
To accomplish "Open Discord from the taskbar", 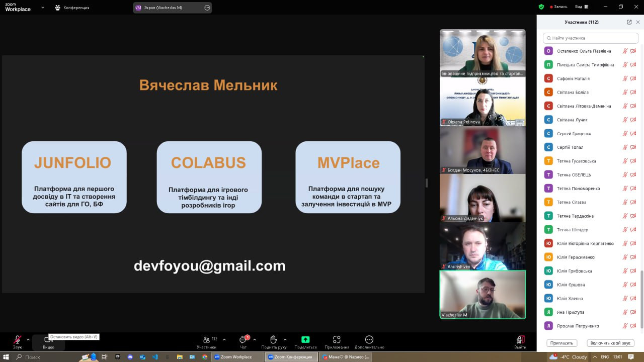I will coord(130,357).
